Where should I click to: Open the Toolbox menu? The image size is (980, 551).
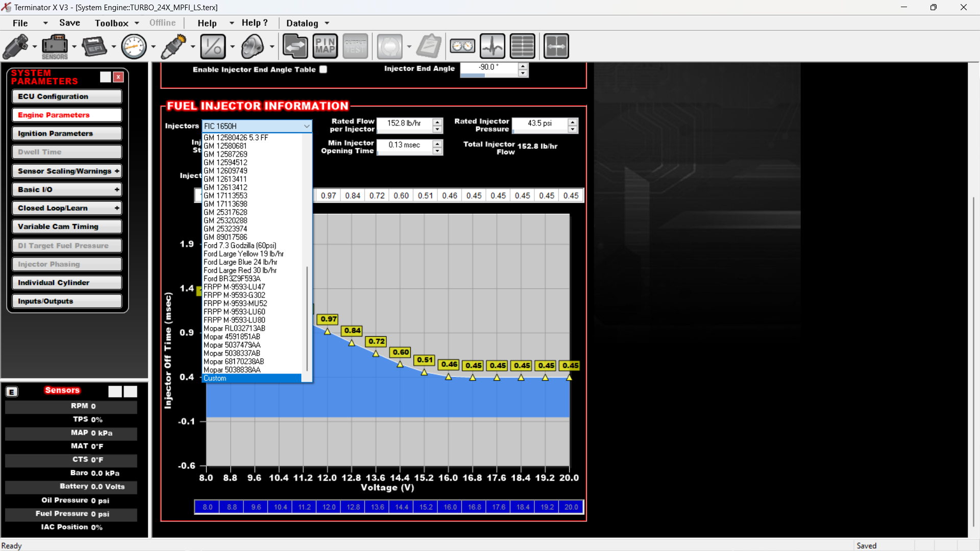pos(112,23)
